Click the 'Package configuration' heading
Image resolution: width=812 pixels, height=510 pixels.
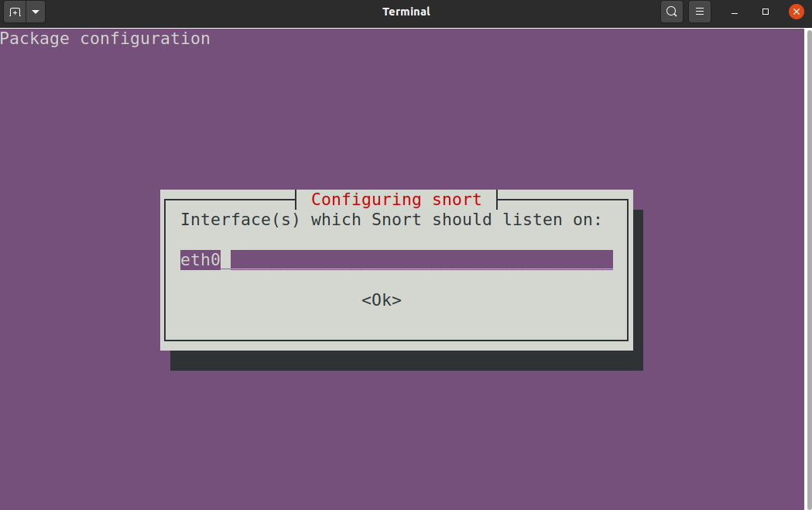click(x=105, y=39)
